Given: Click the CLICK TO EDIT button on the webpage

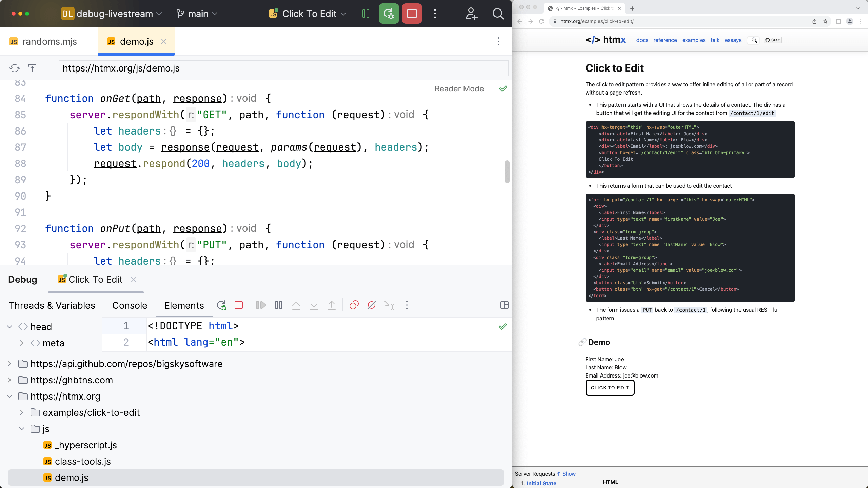Looking at the screenshot, I should [x=609, y=387].
